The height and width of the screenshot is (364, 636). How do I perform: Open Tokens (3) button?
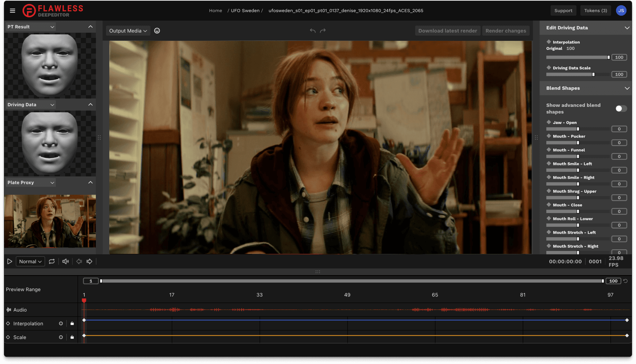click(595, 10)
